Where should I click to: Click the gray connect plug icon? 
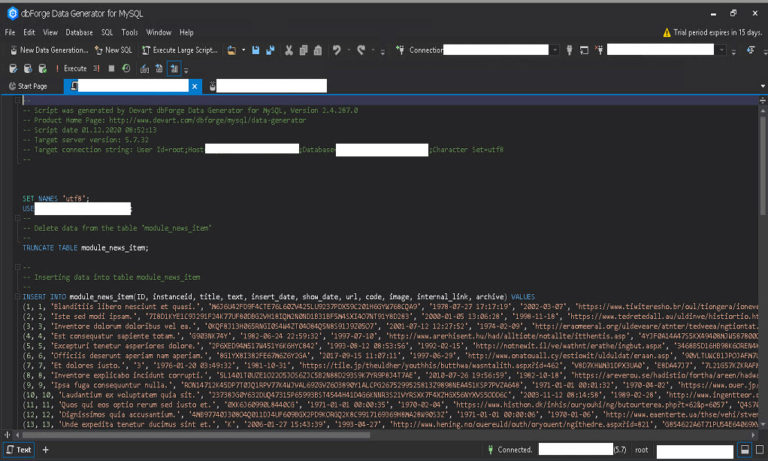[569, 50]
